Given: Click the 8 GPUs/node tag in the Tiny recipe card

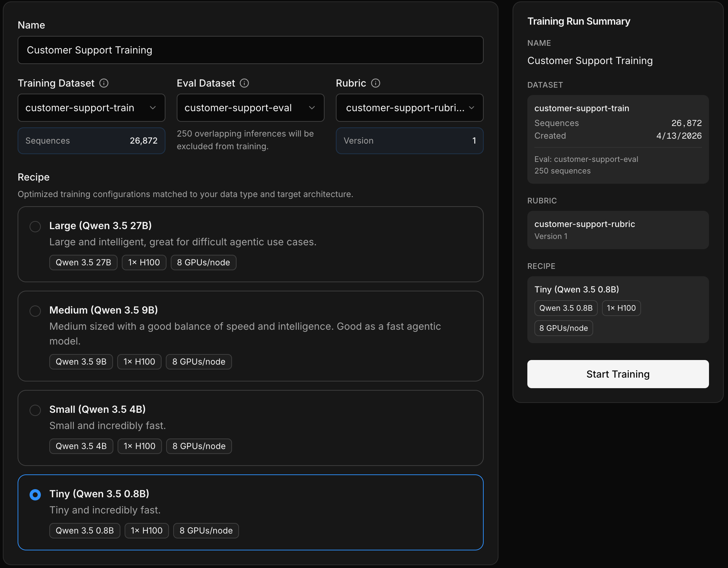Looking at the screenshot, I should (x=206, y=531).
